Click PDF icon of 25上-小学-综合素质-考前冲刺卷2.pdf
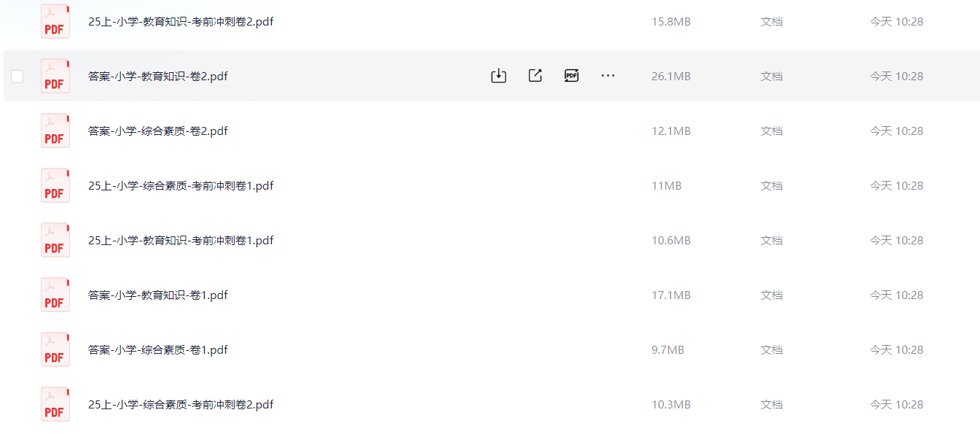980x434 pixels. [55, 404]
